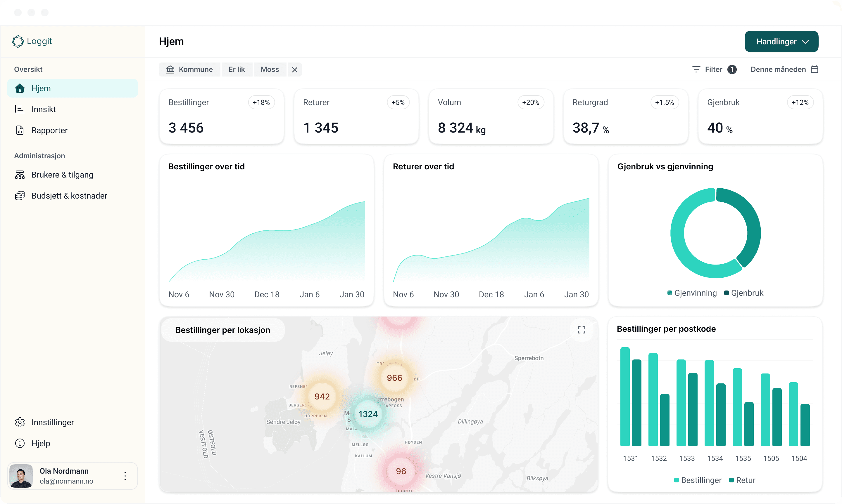This screenshot has width=842, height=504.
Task: Expand the map with the fullscreen icon
Action: point(581,329)
